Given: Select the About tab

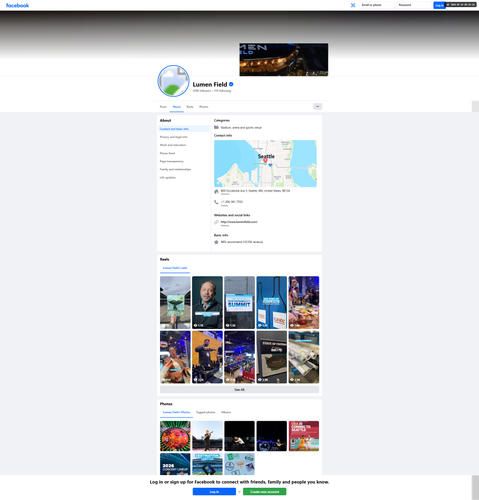Looking at the screenshot, I should coord(177,107).
